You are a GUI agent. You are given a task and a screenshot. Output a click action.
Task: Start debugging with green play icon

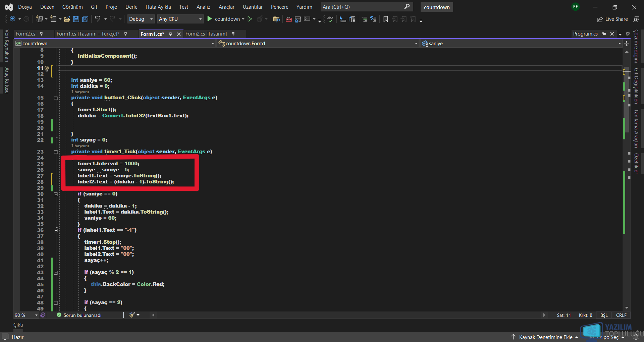(x=210, y=19)
